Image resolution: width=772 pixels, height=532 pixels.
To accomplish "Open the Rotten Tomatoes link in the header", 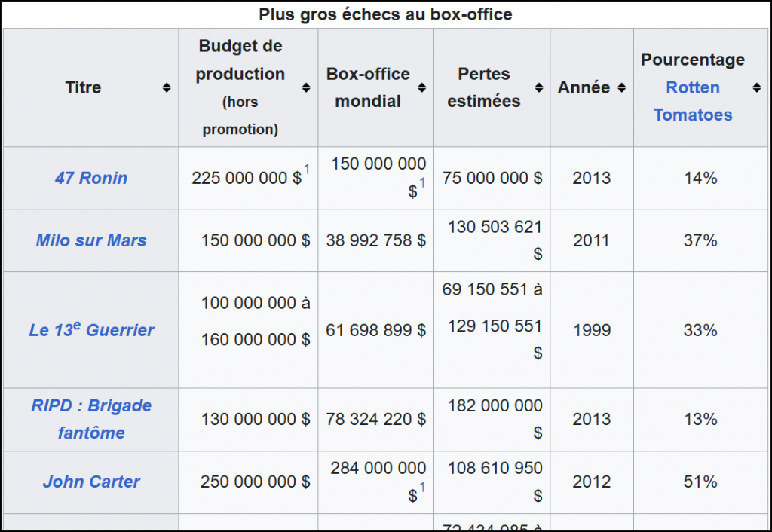I will pyautogui.click(x=693, y=101).
